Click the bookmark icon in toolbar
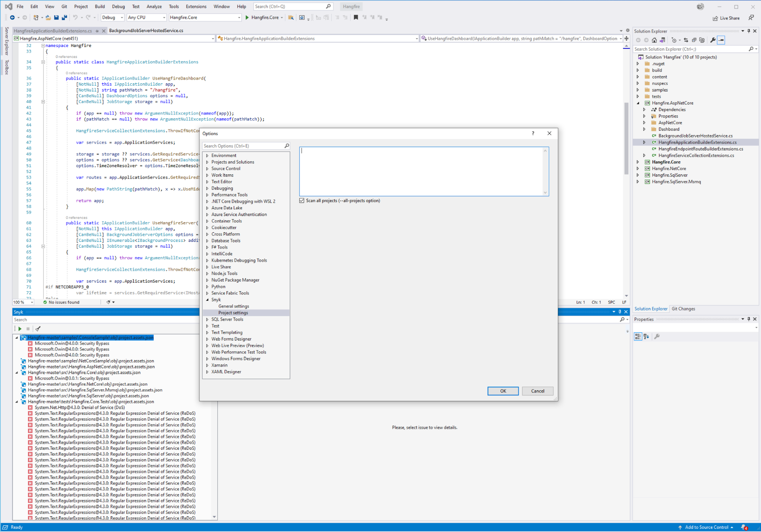Screen dimensions: 761x532 point(356,18)
